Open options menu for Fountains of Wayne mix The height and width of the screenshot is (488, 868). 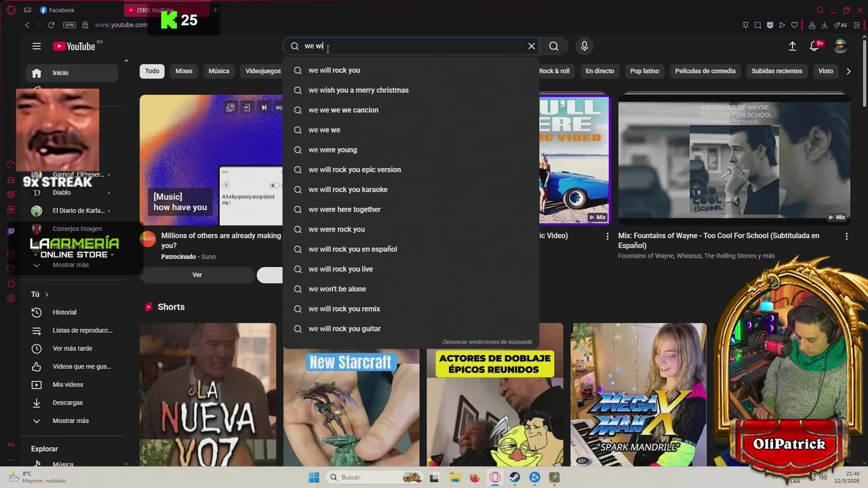846,237
